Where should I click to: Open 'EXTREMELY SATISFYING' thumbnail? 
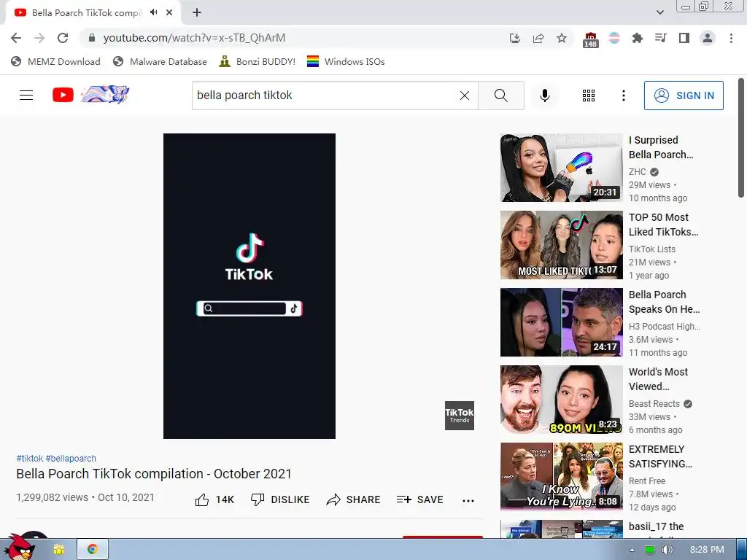(561, 477)
